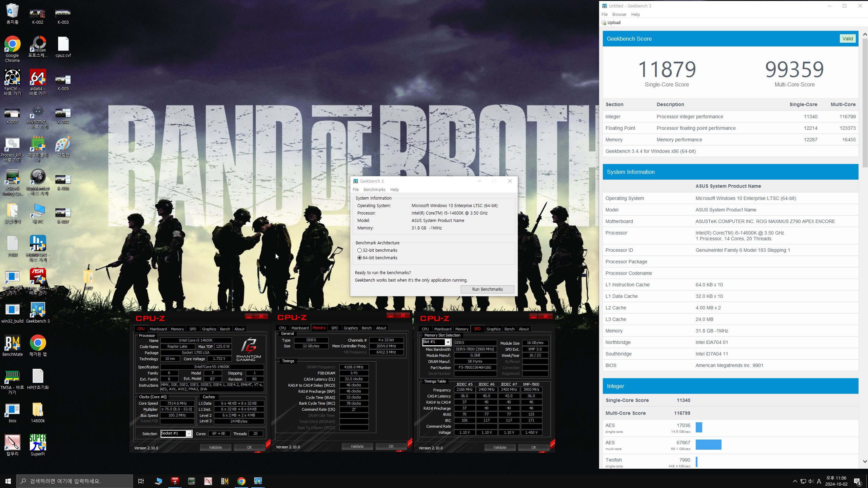The height and width of the screenshot is (488, 868).
Task: Open the bios desktop shortcut
Action: tap(12, 412)
